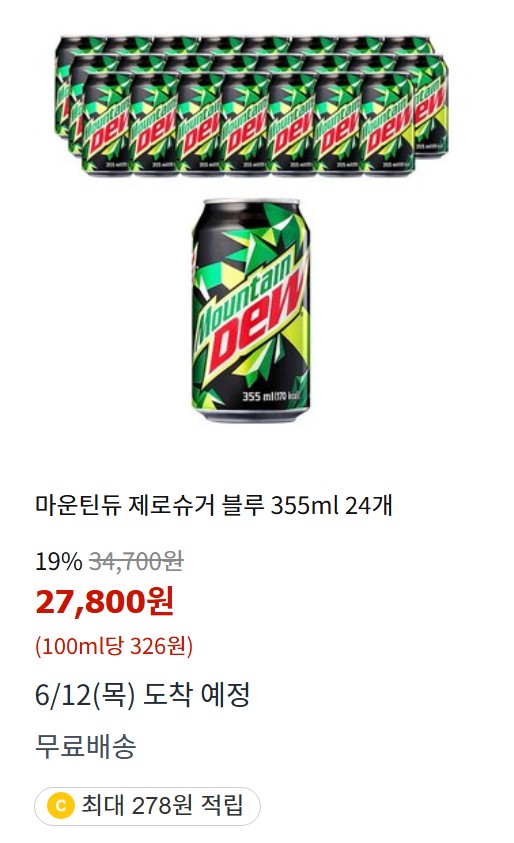Click the 19% discount label
514x843 pixels.
tap(59, 562)
